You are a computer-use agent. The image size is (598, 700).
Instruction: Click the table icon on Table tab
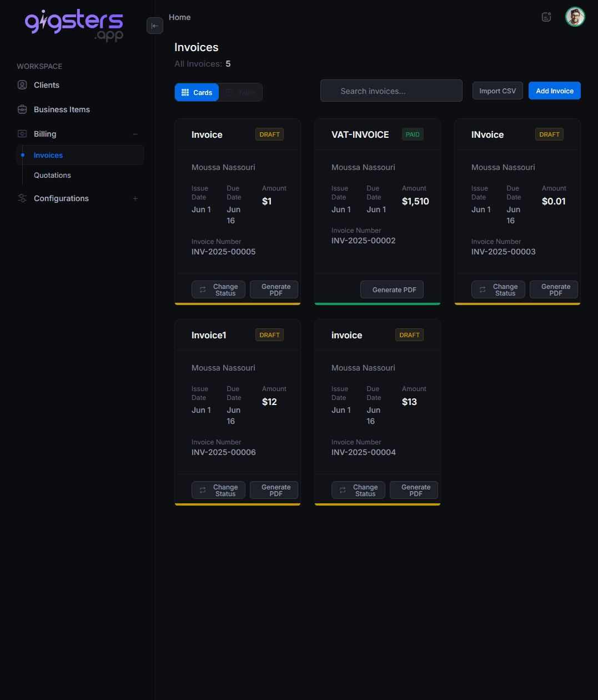click(x=229, y=92)
